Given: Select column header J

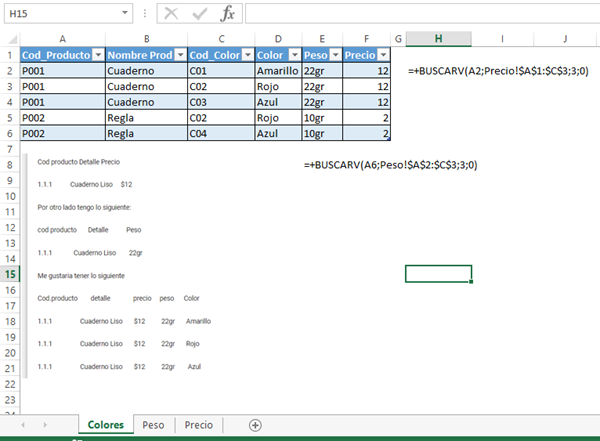Looking at the screenshot, I should click(565, 39).
